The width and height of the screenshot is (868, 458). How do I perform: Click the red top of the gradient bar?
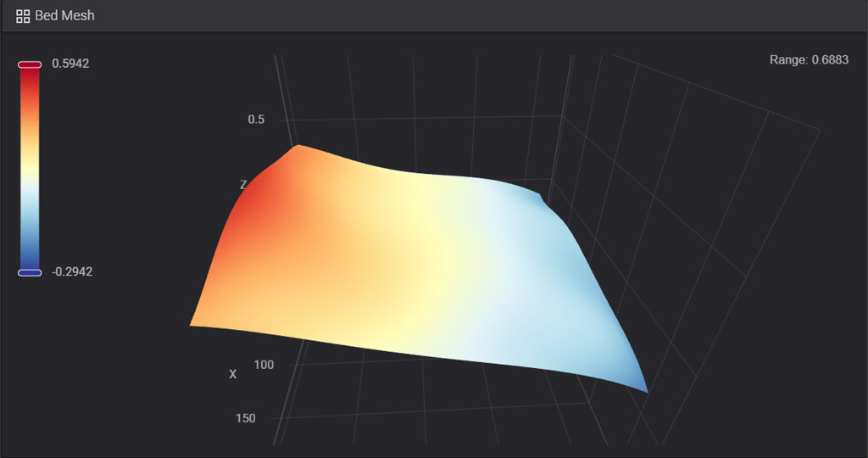pyautogui.click(x=30, y=78)
